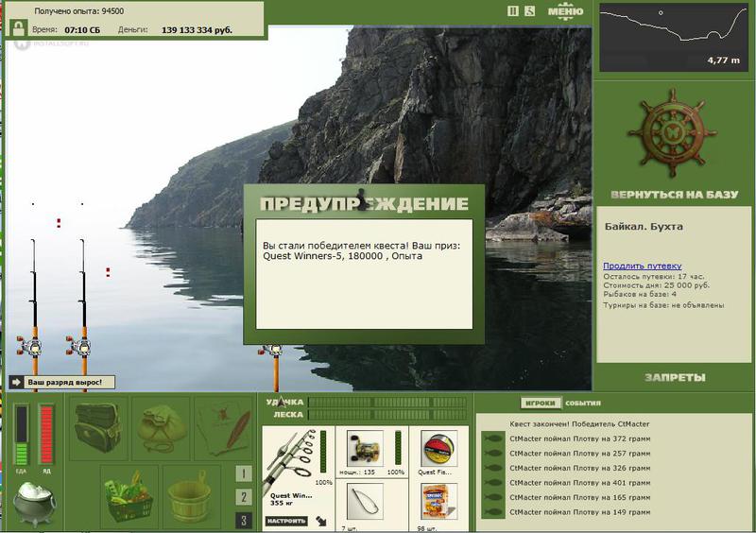Click fish icon beside the 326 грамм entry

tap(492, 468)
